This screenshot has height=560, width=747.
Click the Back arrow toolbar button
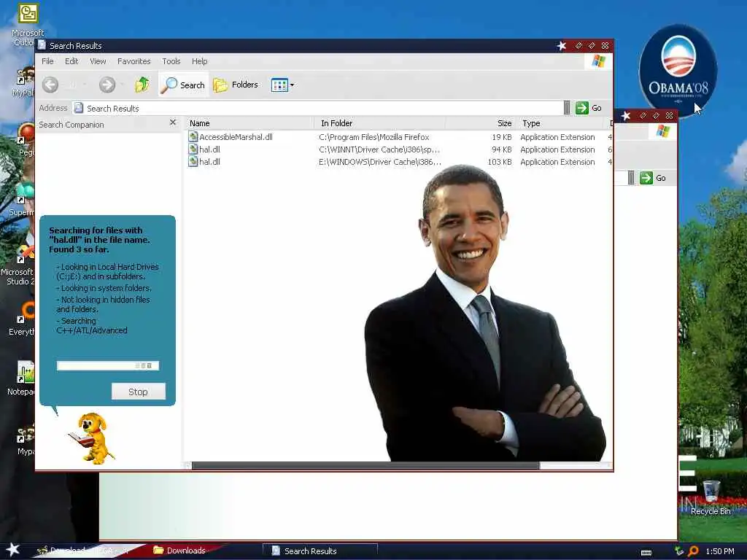pyautogui.click(x=50, y=85)
